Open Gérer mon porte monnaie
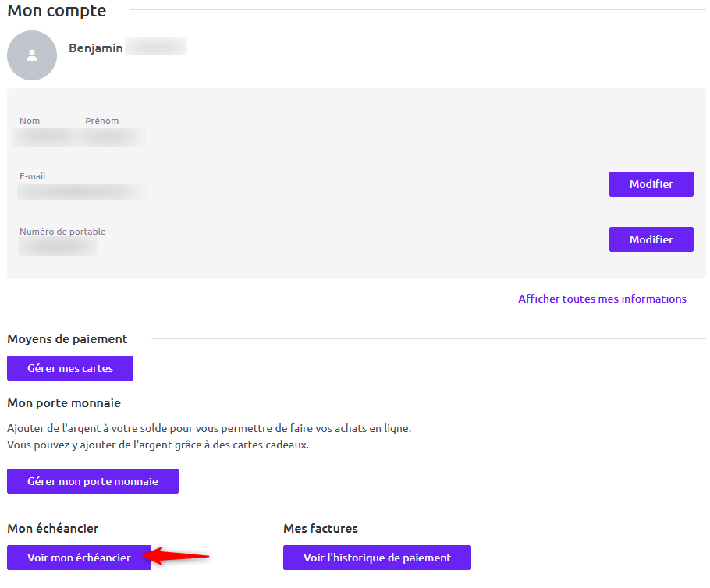710x588 pixels. click(93, 481)
